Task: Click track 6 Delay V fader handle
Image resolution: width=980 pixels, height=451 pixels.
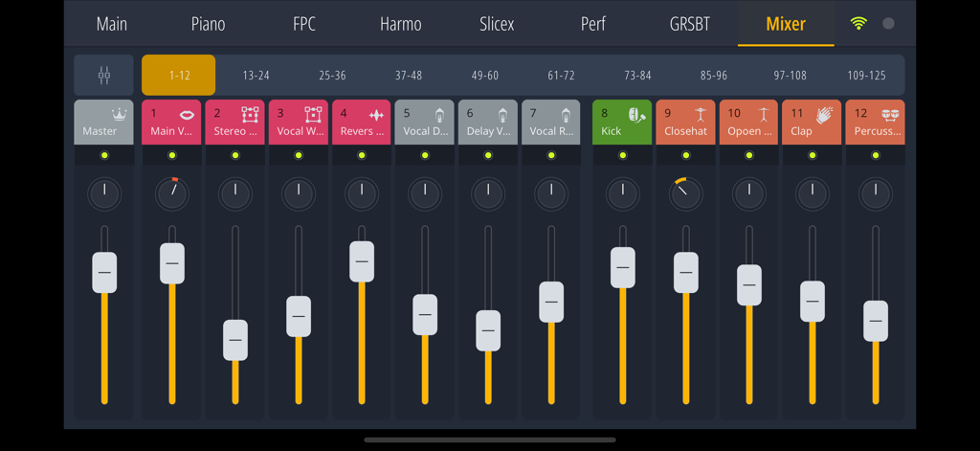Action: click(x=488, y=331)
